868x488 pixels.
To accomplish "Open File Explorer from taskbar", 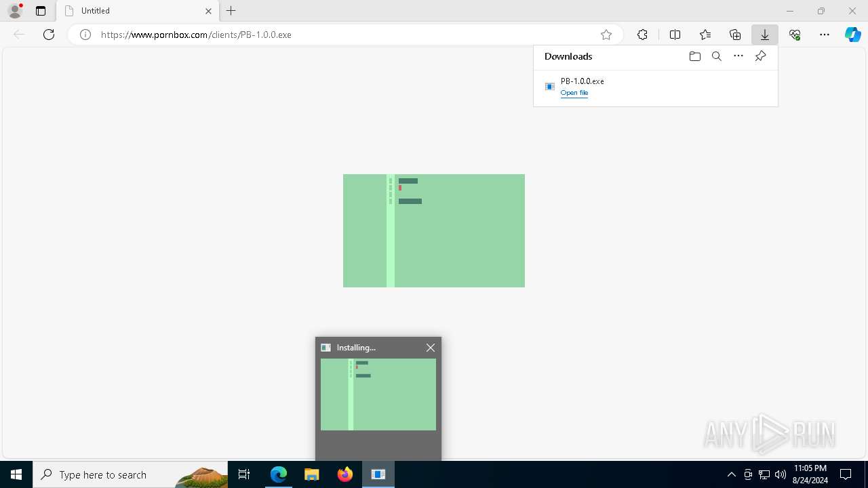I will click(x=311, y=474).
